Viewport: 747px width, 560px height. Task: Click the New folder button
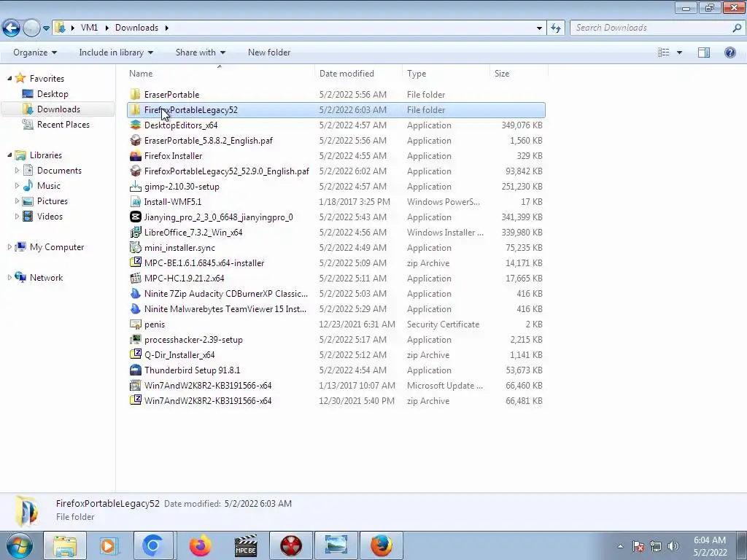pos(269,52)
